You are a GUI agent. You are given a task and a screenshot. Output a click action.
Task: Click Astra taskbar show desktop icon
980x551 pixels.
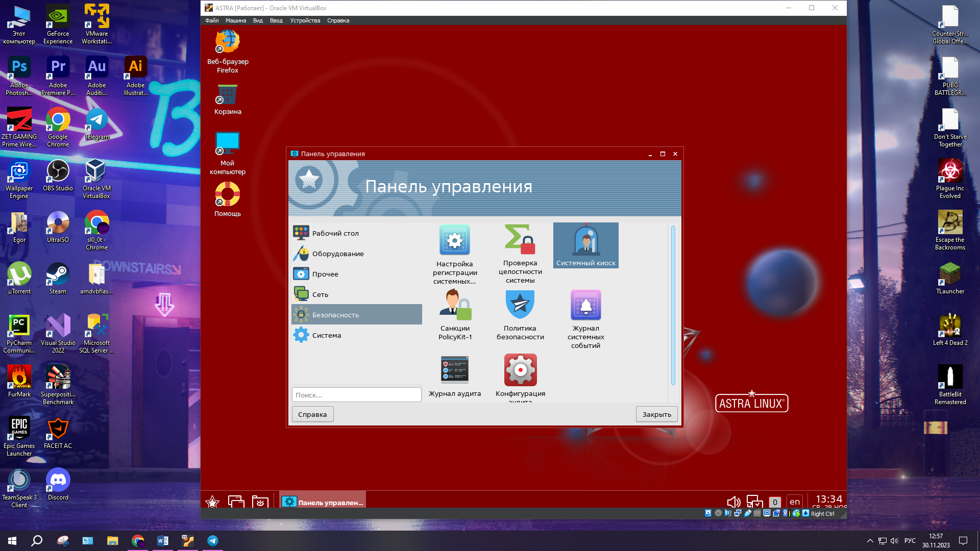[x=236, y=502]
